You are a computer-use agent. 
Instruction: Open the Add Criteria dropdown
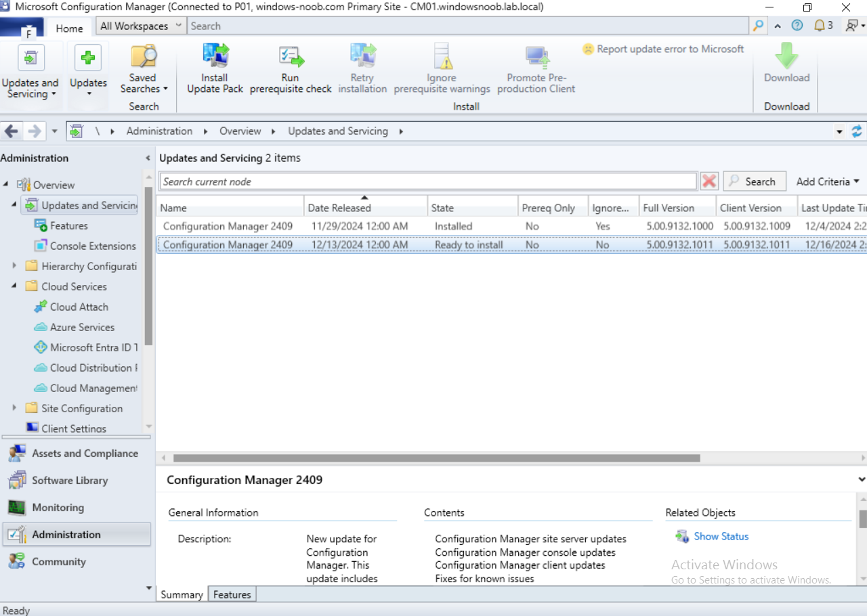tap(827, 181)
